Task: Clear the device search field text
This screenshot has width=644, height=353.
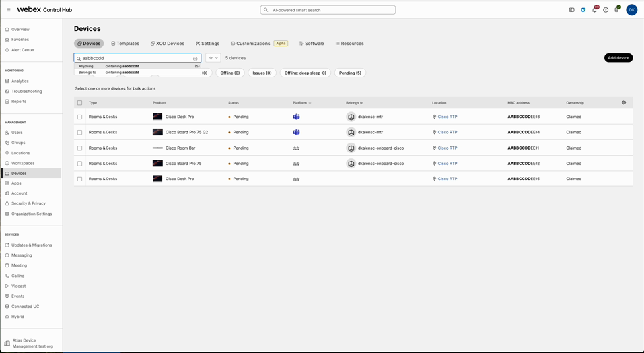Action: pyautogui.click(x=196, y=59)
